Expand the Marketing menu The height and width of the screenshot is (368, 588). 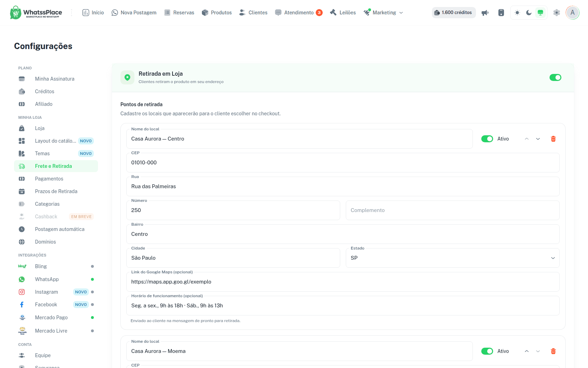(x=383, y=13)
